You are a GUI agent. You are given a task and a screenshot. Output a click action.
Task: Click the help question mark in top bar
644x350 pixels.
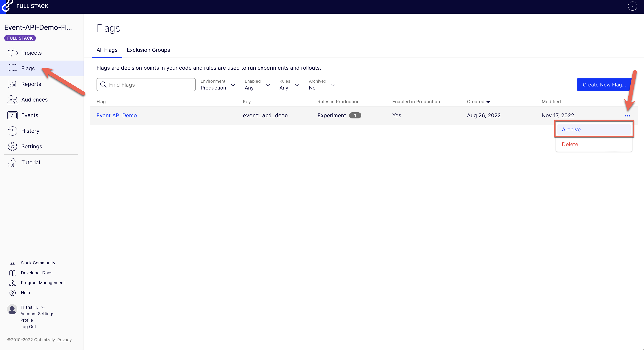click(632, 6)
